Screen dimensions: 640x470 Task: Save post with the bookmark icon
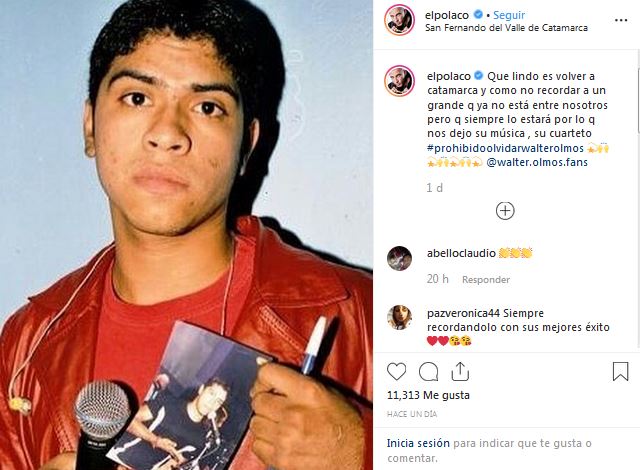point(620,371)
